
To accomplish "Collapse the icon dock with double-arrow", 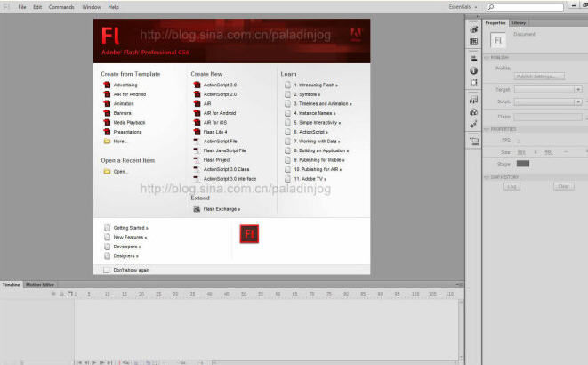I will pyautogui.click(x=478, y=17).
